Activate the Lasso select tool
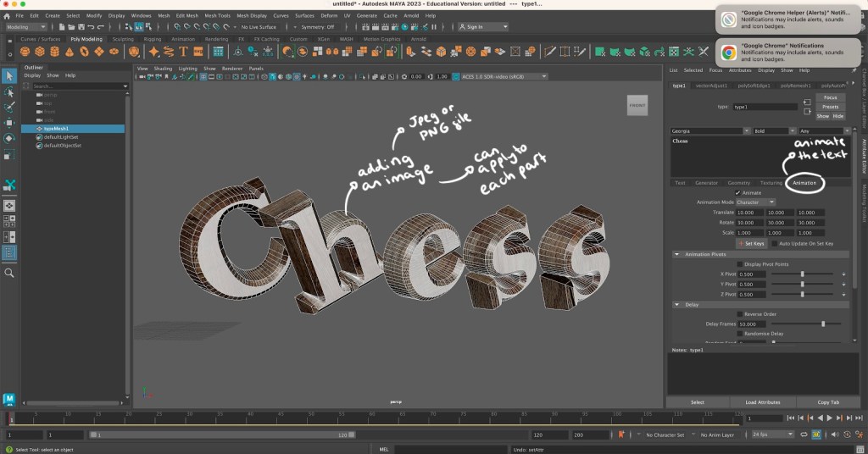This screenshot has width=868, height=454. [x=9, y=92]
